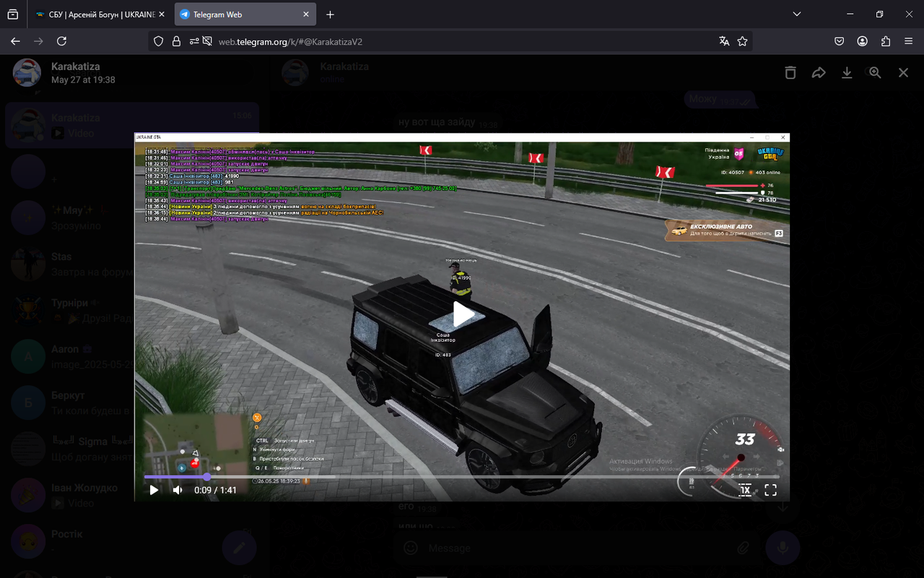Open the Firefox application menu
Screen dimensions: 924x578
tap(909, 41)
